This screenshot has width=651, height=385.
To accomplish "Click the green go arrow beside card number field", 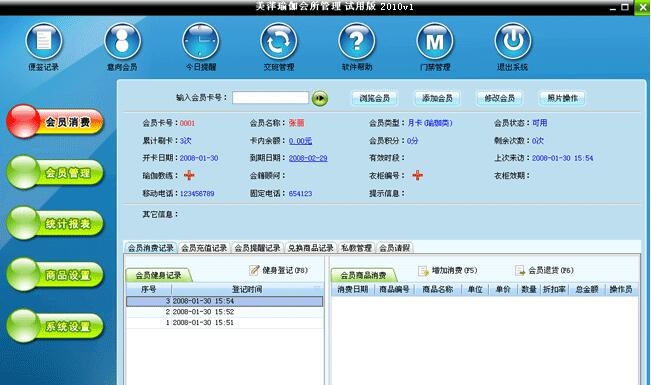I will point(320,98).
